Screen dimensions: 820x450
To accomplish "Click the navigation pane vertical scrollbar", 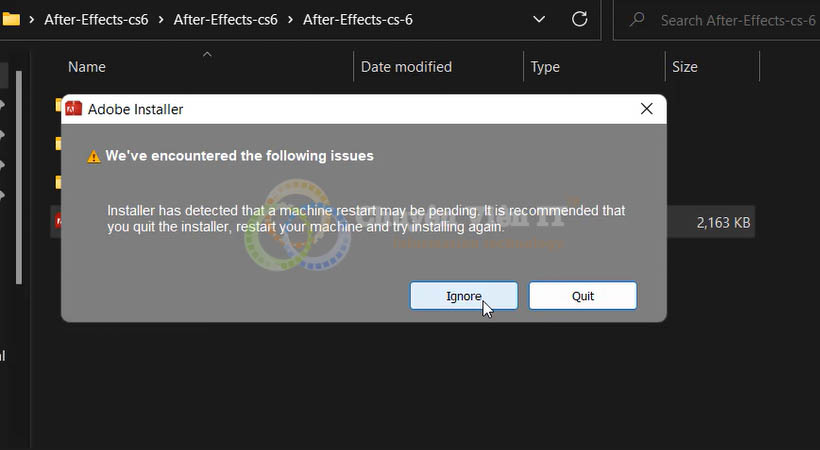I will point(19,178).
